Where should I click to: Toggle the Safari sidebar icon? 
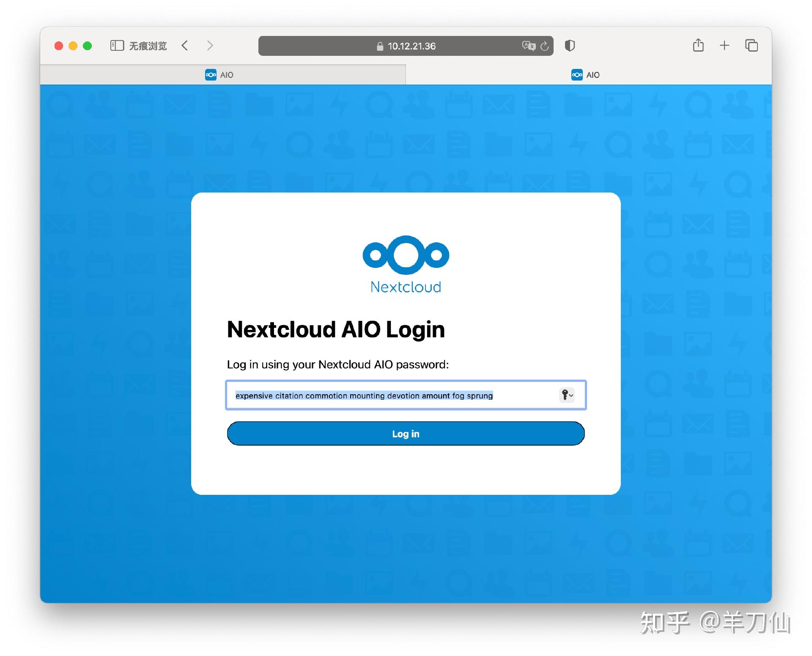pos(117,46)
